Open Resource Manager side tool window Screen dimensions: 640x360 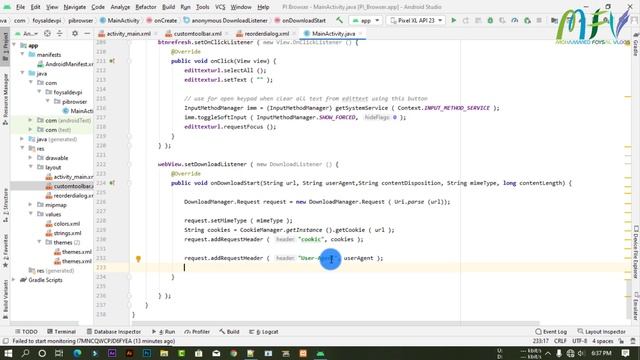pyautogui.click(x=5, y=99)
